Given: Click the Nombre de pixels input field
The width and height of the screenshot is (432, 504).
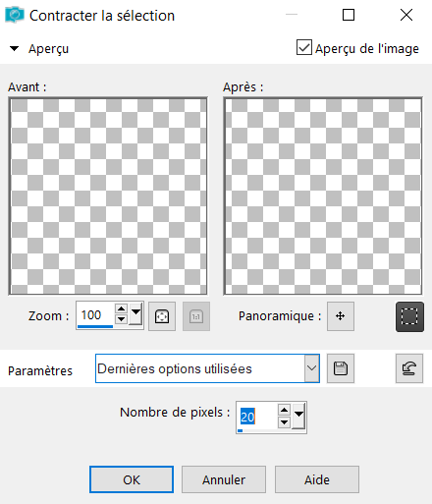Looking at the screenshot, I should (x=257, y=417).
